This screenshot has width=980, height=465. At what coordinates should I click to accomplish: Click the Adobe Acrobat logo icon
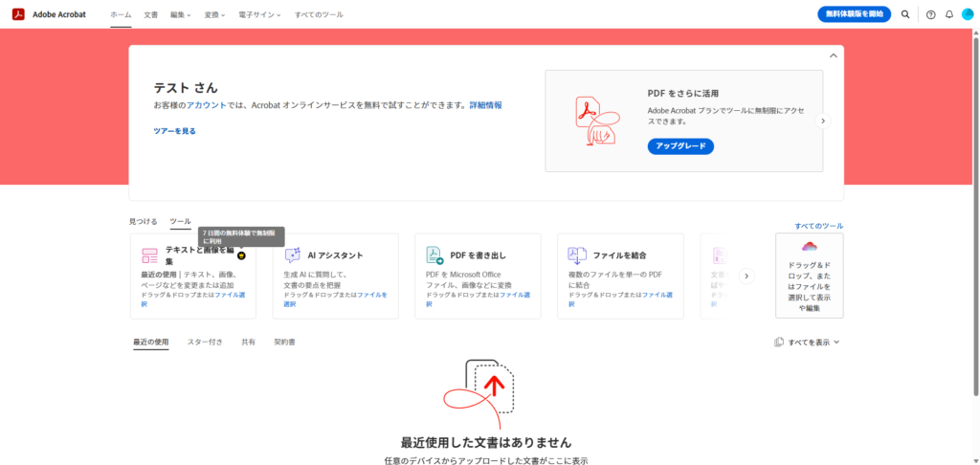(x=18, y=14)
